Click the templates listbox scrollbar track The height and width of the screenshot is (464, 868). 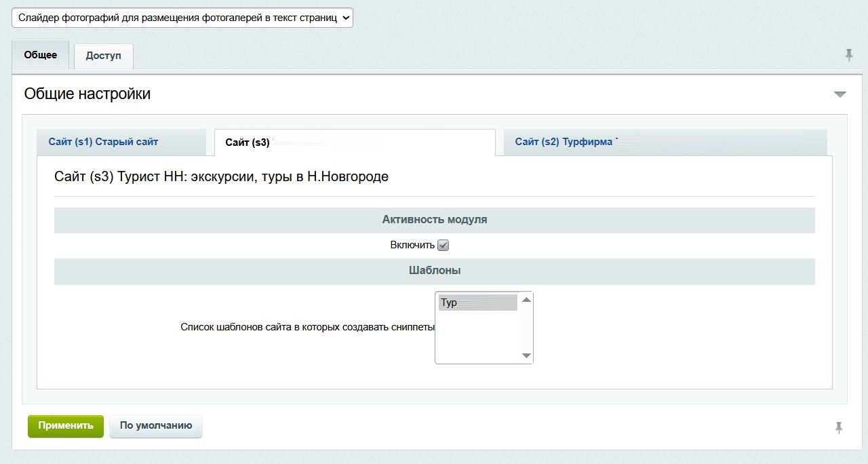tap(526, 328)
